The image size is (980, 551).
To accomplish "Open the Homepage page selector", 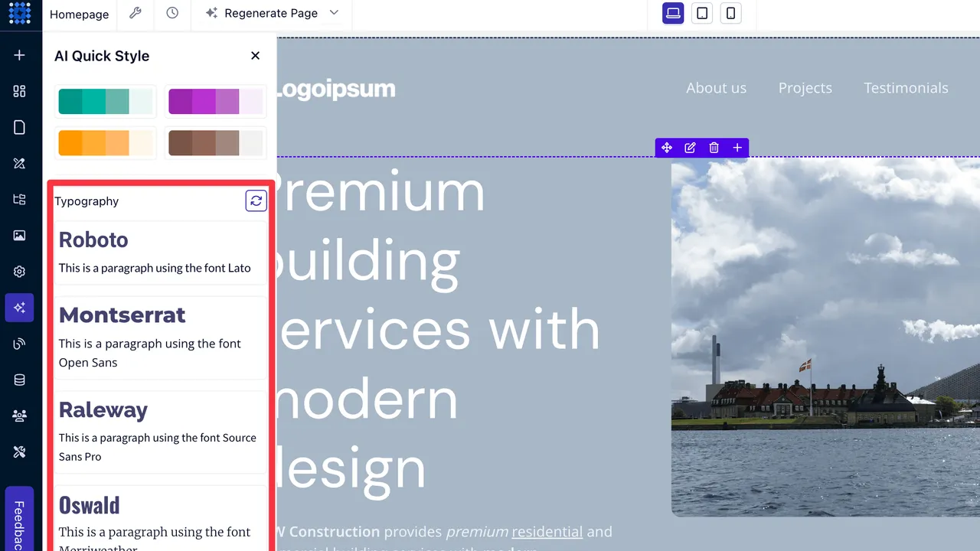I will click(79, 14).
